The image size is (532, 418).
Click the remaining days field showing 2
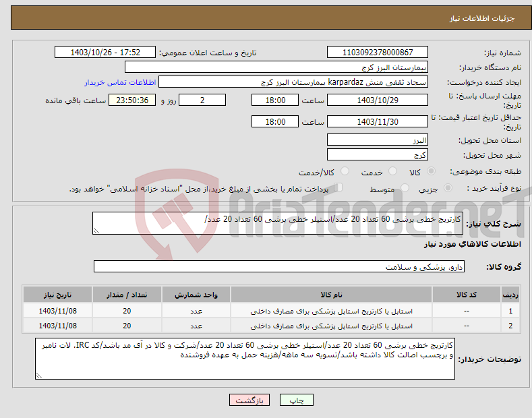coord(202,100)
